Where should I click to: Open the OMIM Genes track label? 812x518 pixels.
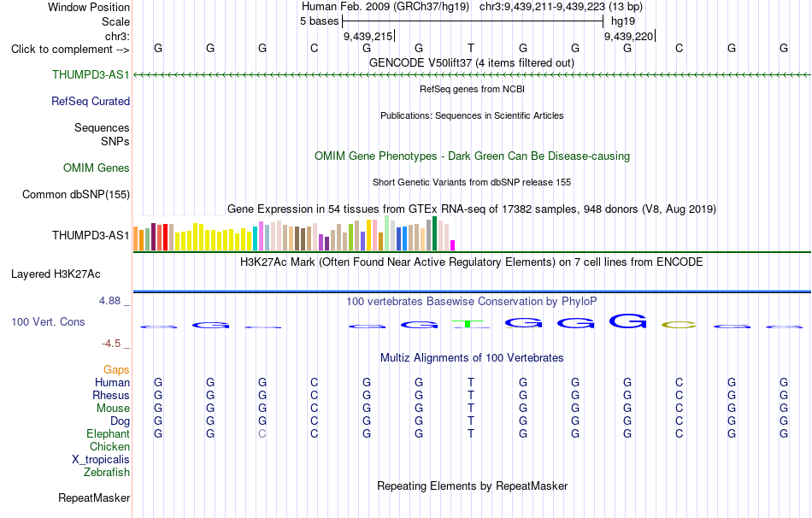click(x=97, y=168)
